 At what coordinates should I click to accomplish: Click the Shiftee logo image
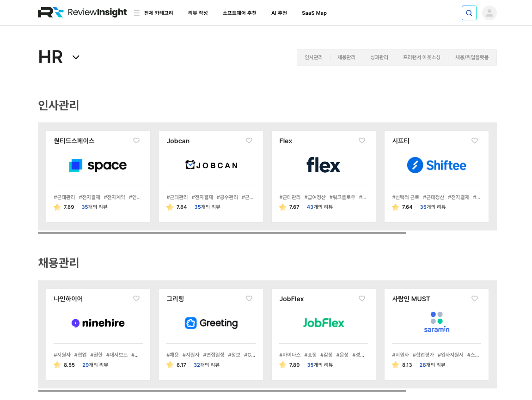(436, 165)
